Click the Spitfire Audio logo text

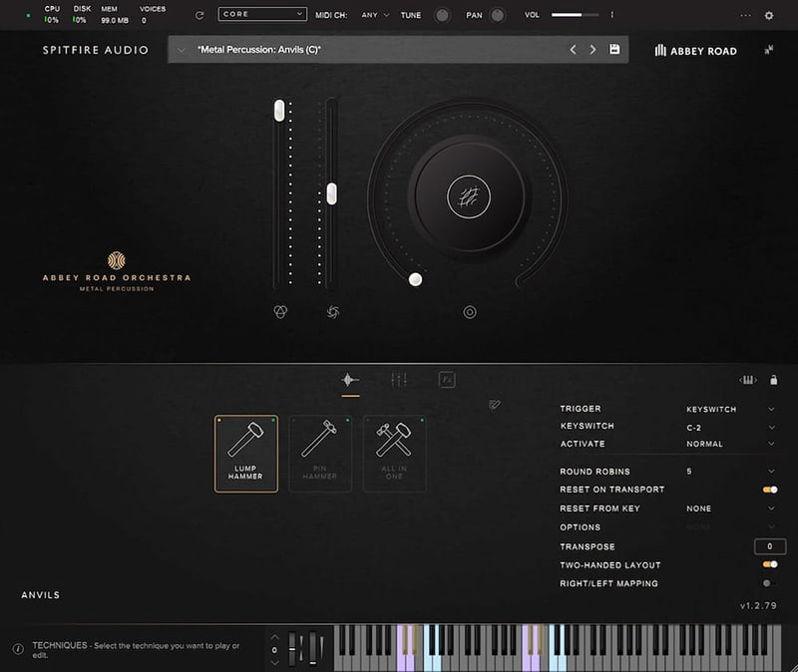pyautogui.click(x=96, y=50)
